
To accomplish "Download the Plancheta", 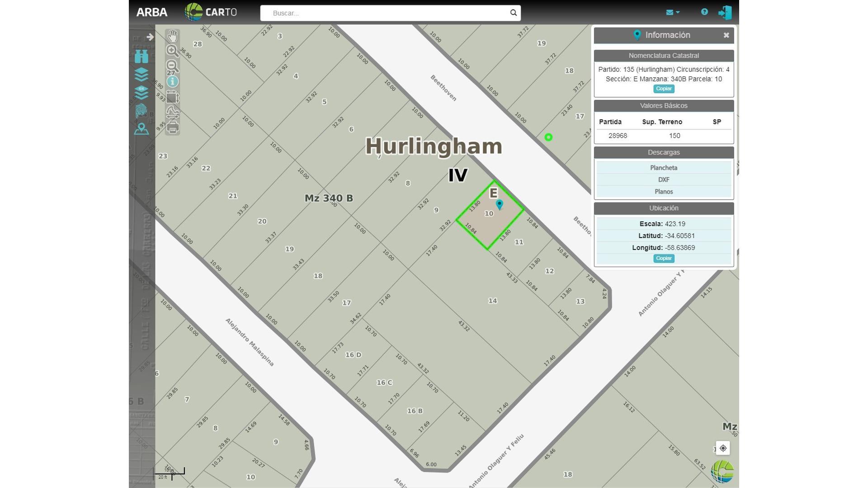I will click(x=664, y=168).
